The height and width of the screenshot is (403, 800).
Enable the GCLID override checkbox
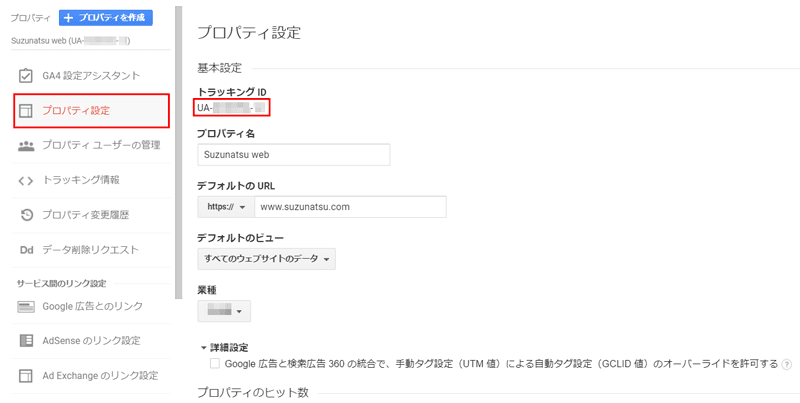(215, 364)
